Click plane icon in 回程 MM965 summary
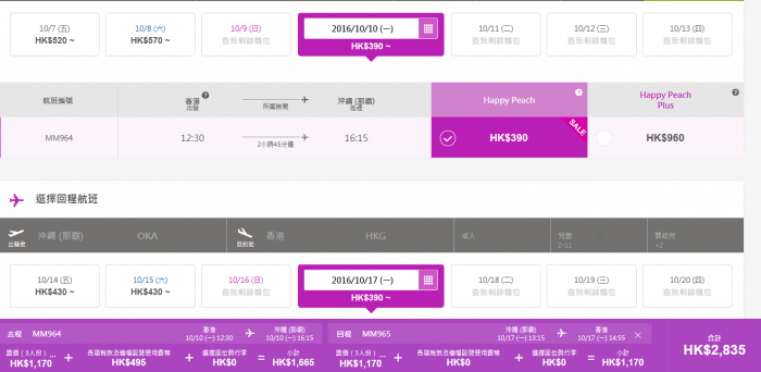This screenshot has width=761, height=372. (562, 333)
